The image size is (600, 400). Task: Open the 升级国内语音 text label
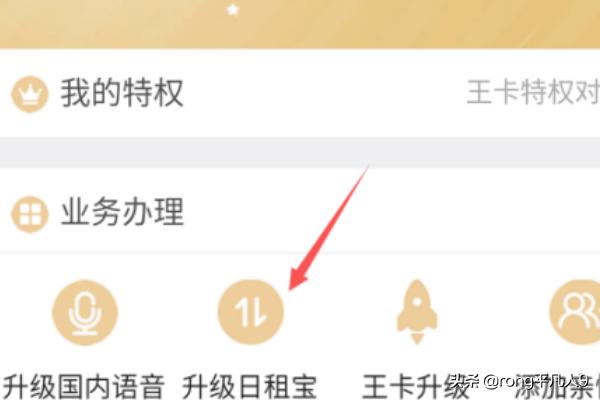pyautogui.click(x=84, y=387)
